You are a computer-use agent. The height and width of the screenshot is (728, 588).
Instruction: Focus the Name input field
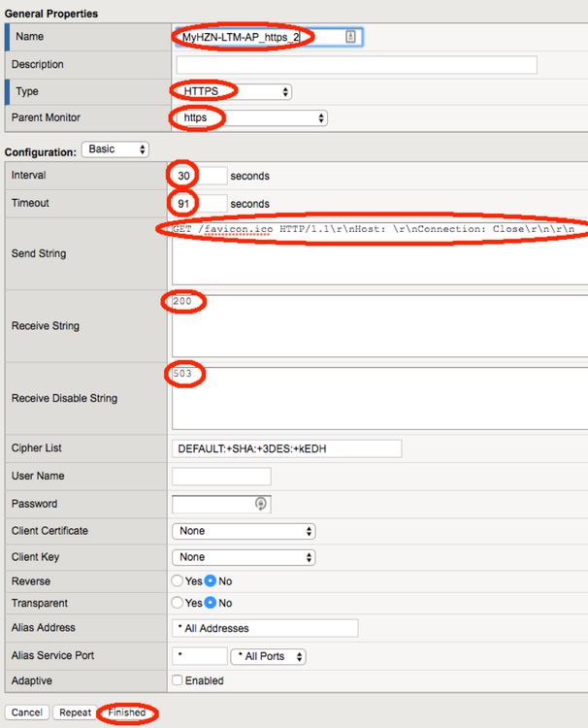point(269,37)
